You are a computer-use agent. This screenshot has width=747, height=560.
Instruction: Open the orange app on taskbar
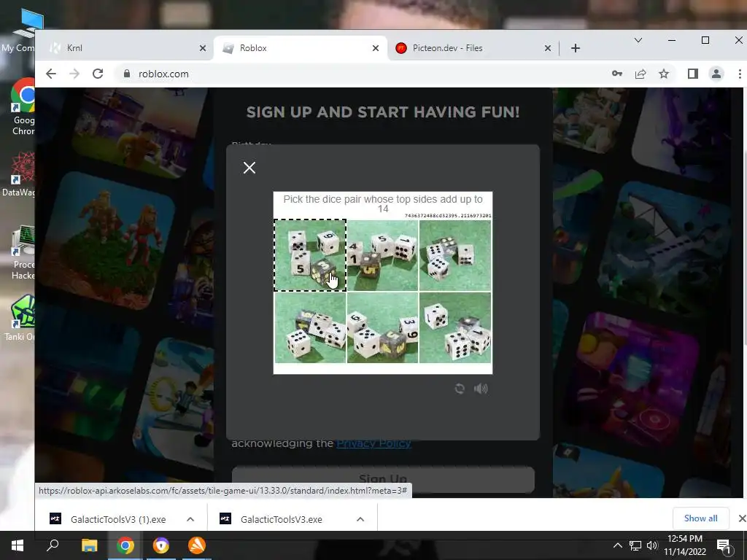pyautogui.click(x=197, y=545)
